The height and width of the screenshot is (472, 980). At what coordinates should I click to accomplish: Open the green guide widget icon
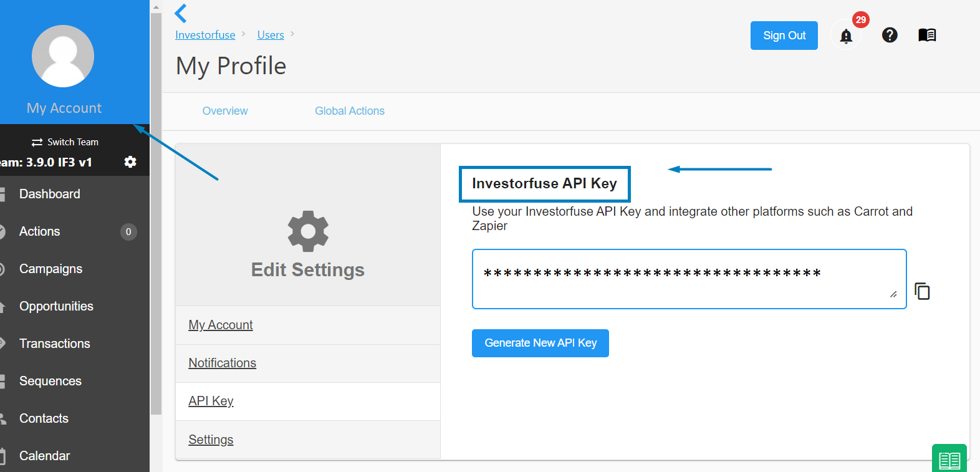click(949, 460)
